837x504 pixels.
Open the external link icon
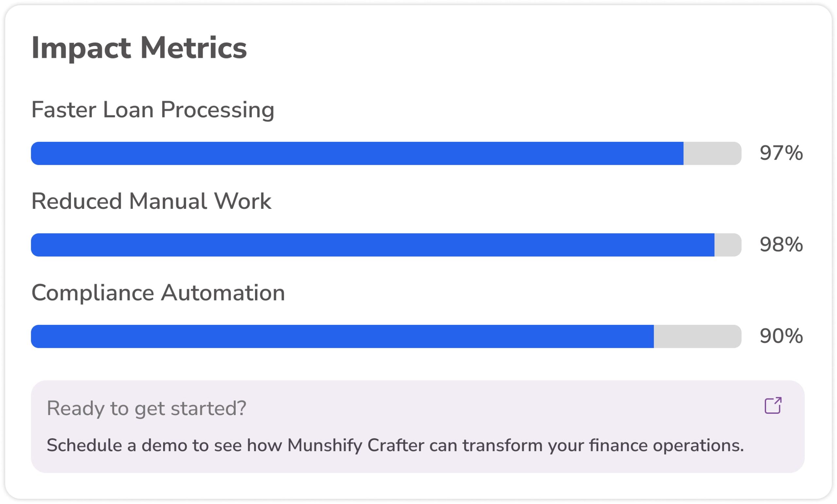click(x=773, y=406)
